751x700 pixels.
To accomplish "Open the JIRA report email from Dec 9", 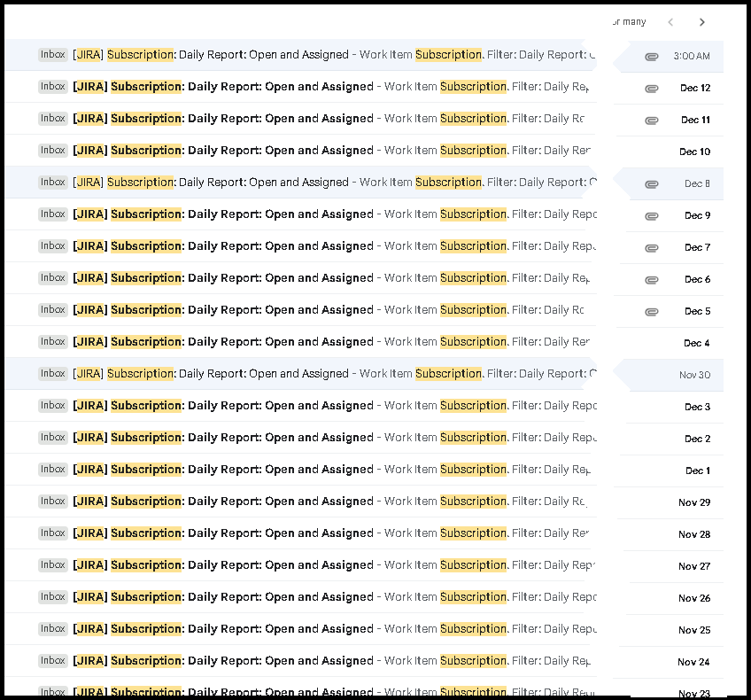I will pos(364,214).
